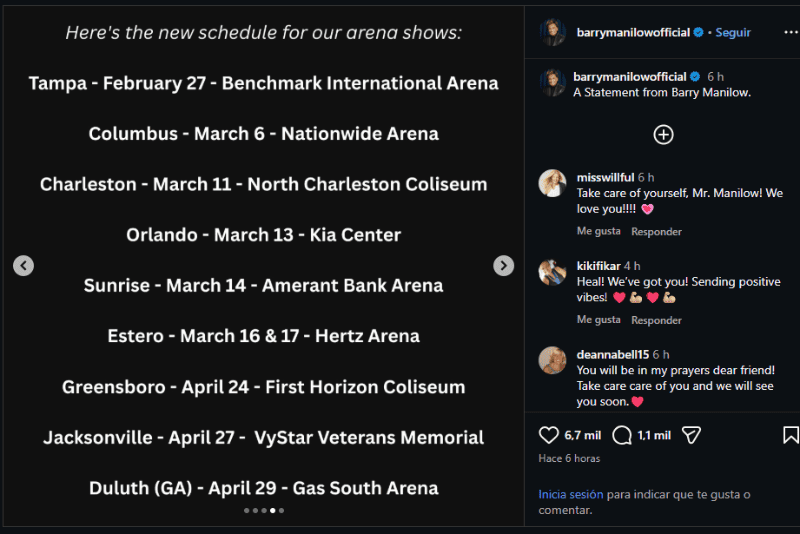
Task: Select the fourth carousel indicator dot
Action: 273,510
